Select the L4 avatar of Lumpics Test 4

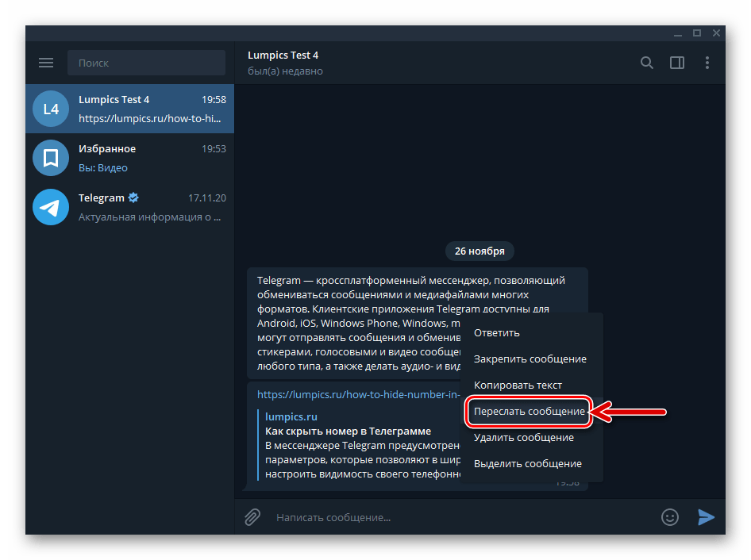pyautogui.click(x=50, y=109)
